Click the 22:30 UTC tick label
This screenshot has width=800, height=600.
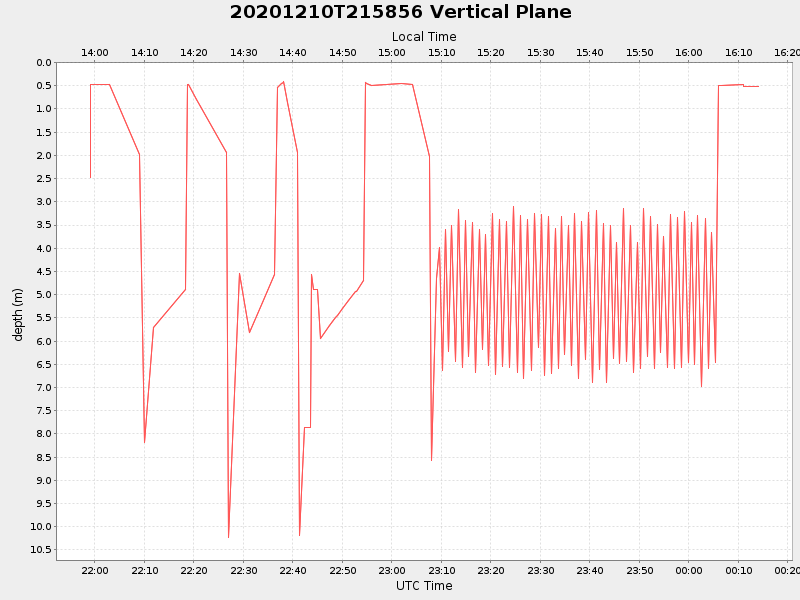coord(243,570)
